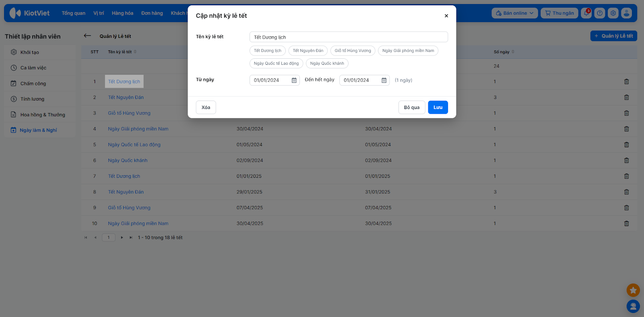This screenshot has width=644, height=317.
Task: Open the Tết Dương lịch link in row 1
Action: [124, 82]
